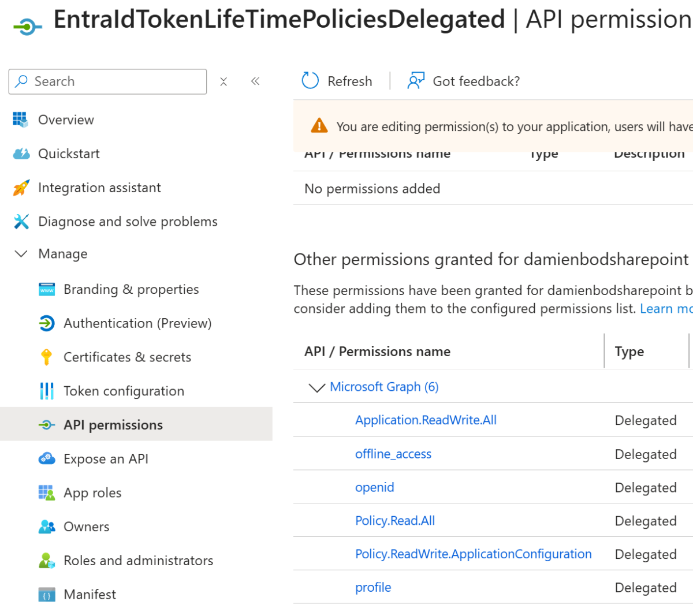Click Got feedback? button

pyautogui.click(x=464, y=81)
